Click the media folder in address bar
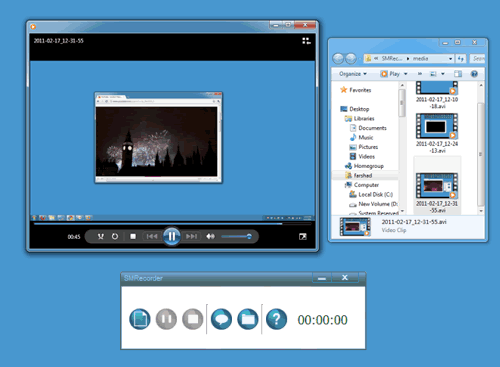 [421, 59]
